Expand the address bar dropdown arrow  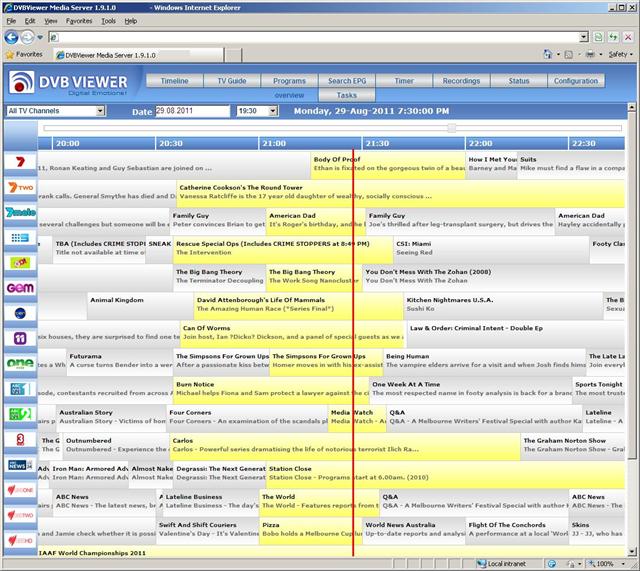tap(584, 37)
